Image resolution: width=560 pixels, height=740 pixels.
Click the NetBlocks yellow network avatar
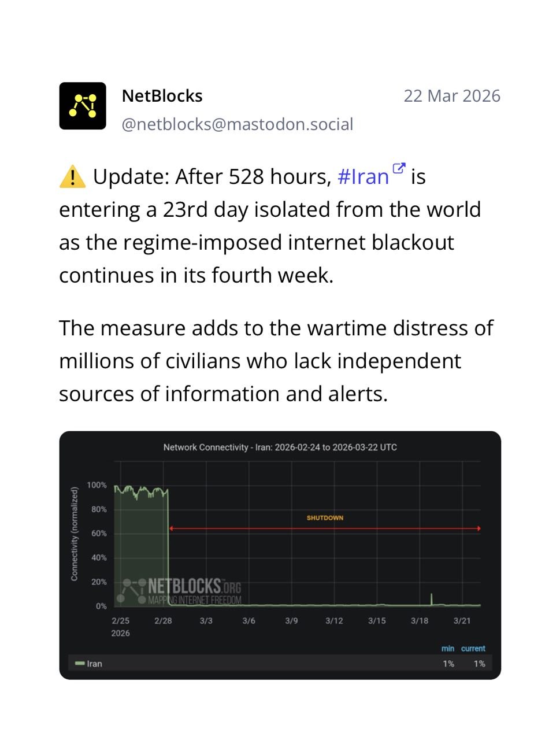click(83, 106)
